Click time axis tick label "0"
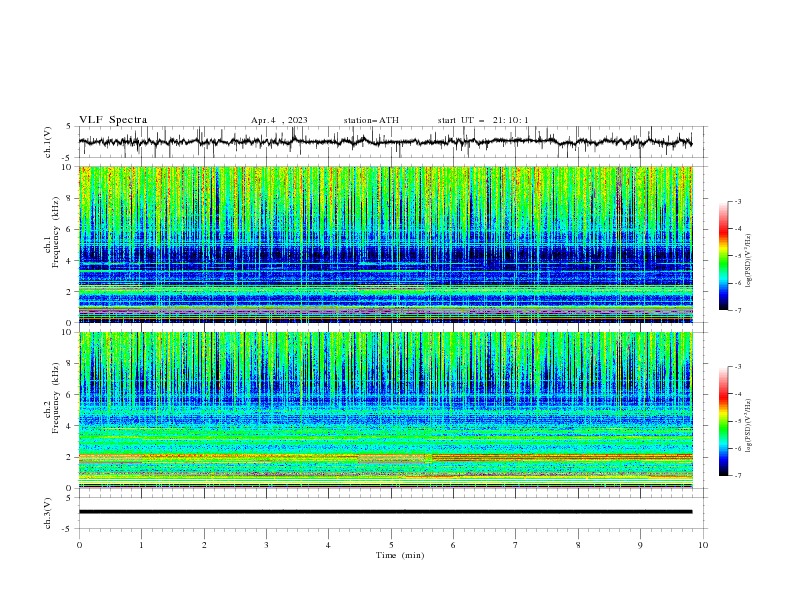Image resolution: width=792 pixels, height=612 pixels. click(79, 545)
